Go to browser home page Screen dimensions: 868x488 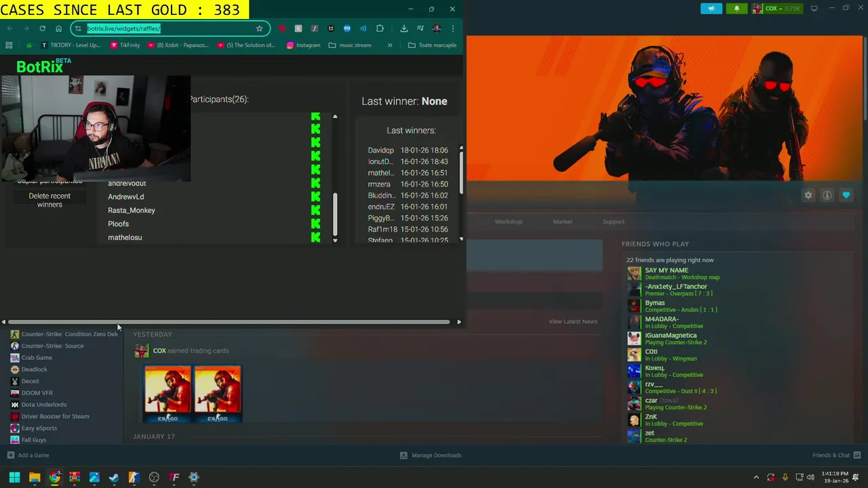coord(58,28)
